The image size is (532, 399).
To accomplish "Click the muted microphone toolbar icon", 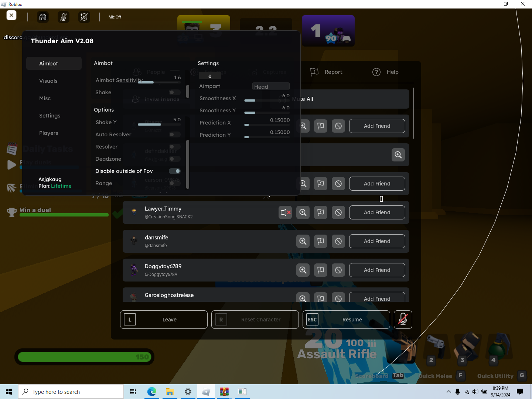I will pyautogui.click(x=64, y=17).
